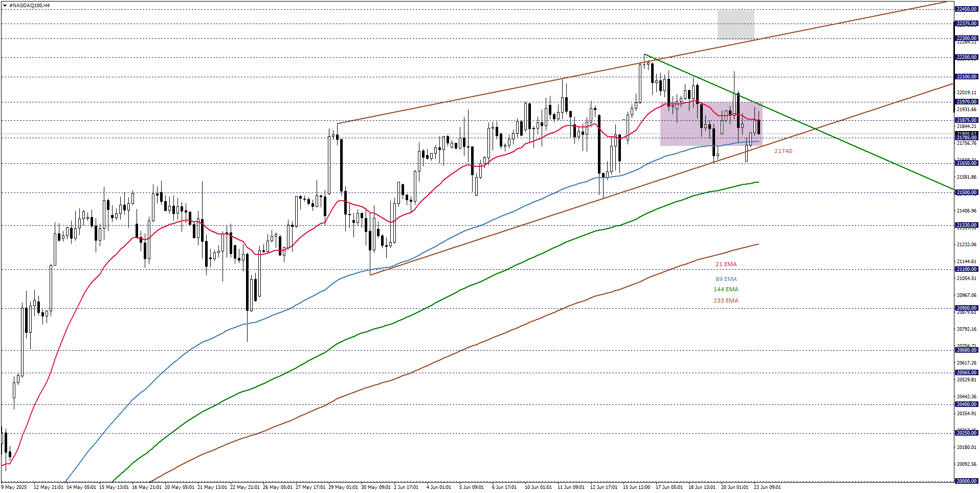Click the green 144 EMA legend label
This screenshot has width=980, height=493.
[726, 289]
